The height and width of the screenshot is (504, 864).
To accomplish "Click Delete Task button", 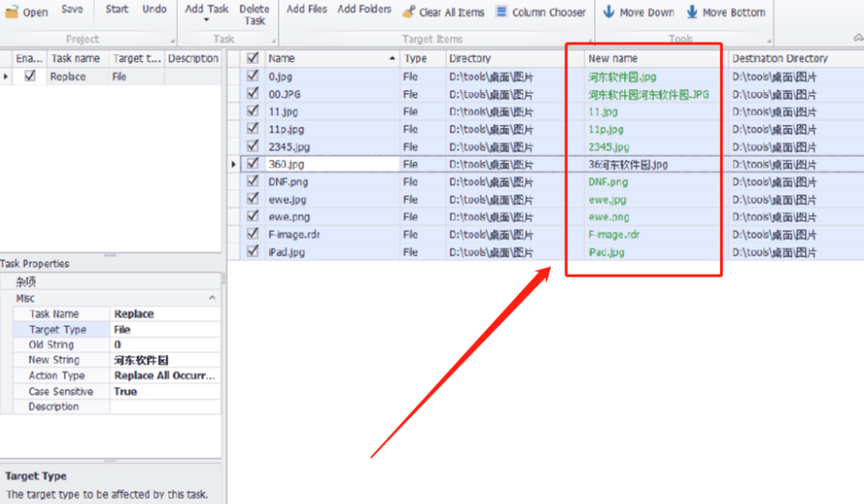I will 254,15.
